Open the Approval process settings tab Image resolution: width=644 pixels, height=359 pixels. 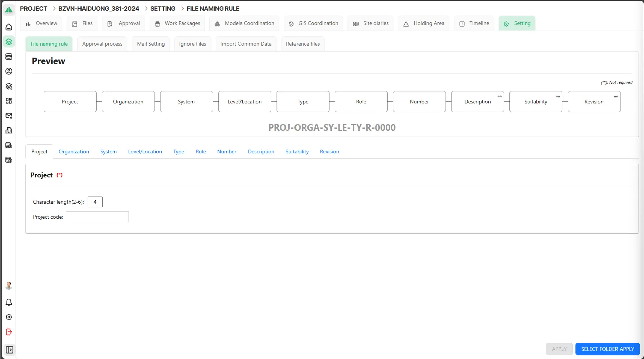(x=102, y=44)
